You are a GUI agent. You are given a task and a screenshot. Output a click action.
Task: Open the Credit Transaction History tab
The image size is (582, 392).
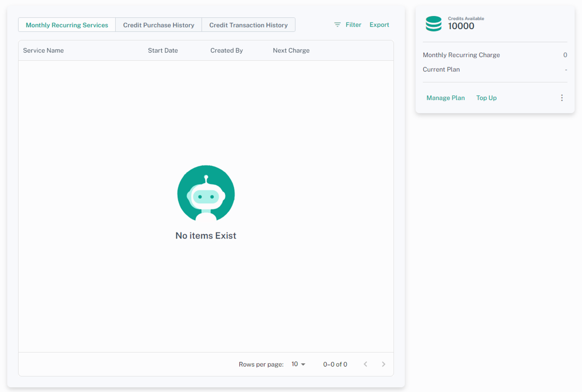tap(248, 25)
